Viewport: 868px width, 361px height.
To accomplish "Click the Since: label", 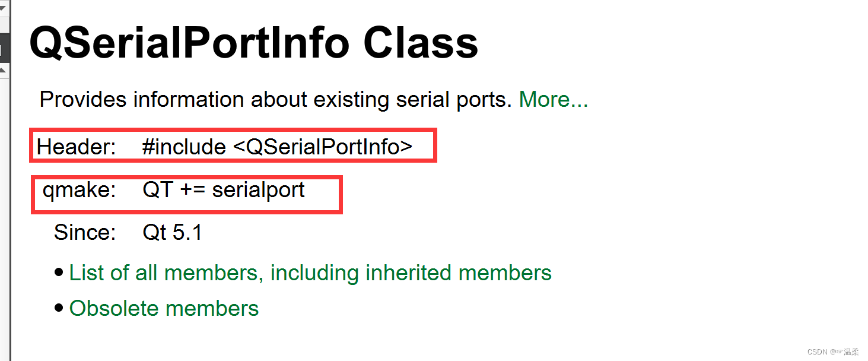I will click(x=85, y=232).
